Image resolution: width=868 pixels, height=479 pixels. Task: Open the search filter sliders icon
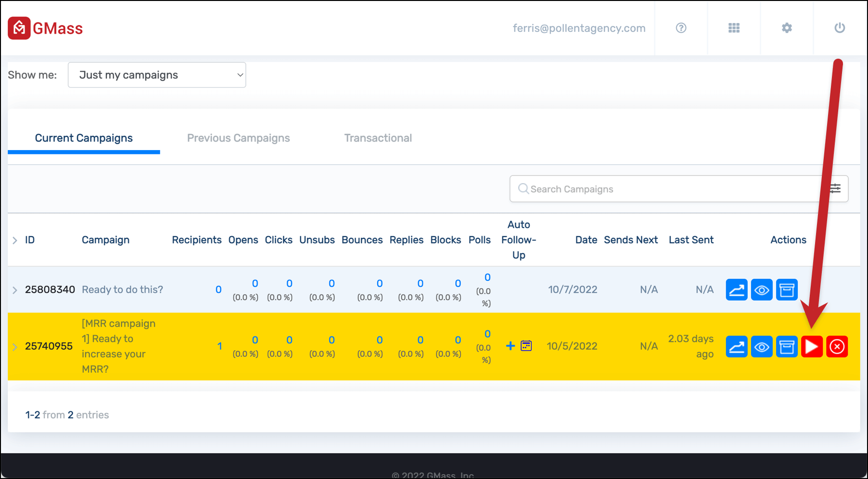(835, 189)
